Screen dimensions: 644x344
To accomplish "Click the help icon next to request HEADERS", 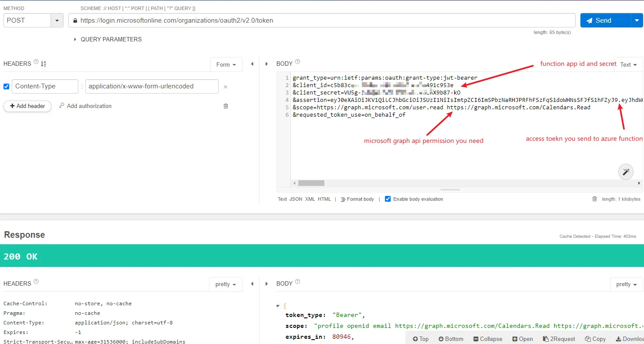I will 36,62.
